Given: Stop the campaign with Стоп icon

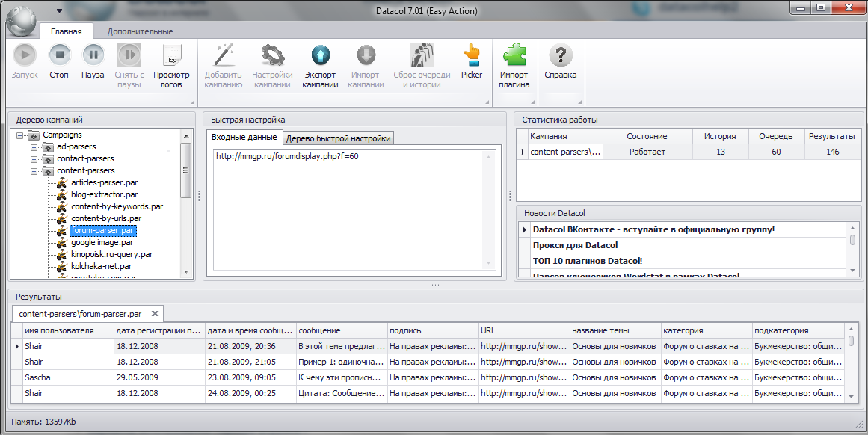Looking at the screenshot, I should pyautogui.click(x=59, y=55).
